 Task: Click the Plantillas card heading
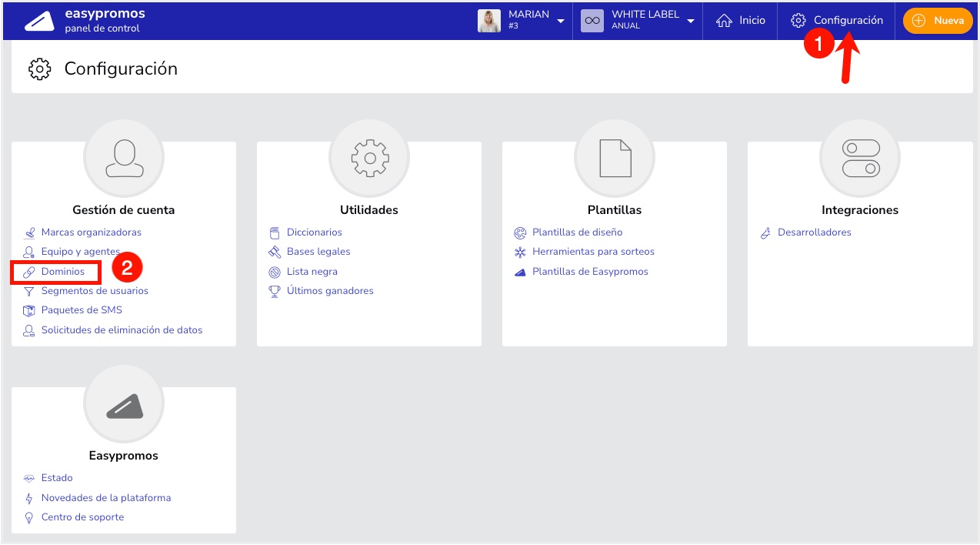(x=614, y=210)
